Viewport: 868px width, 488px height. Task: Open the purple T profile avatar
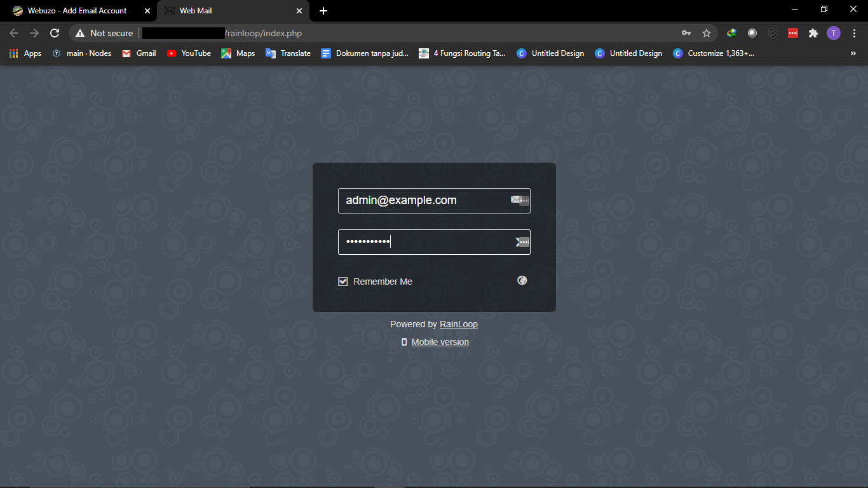834,33
